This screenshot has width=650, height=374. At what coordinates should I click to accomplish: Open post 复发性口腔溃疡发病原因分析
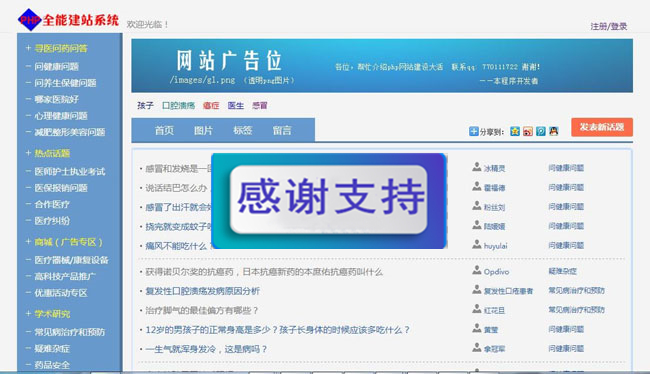pyautogui.click(x=202, y=291)
